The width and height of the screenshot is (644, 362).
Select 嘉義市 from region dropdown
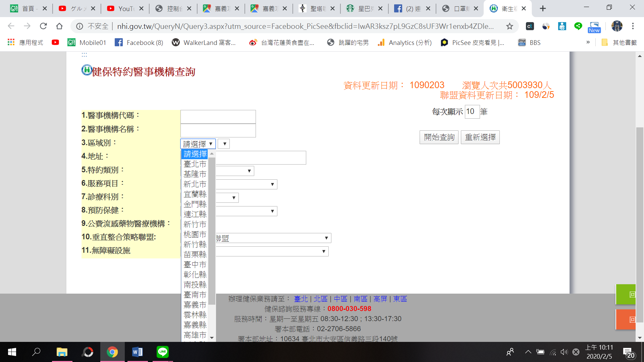[x=195, y=305]
